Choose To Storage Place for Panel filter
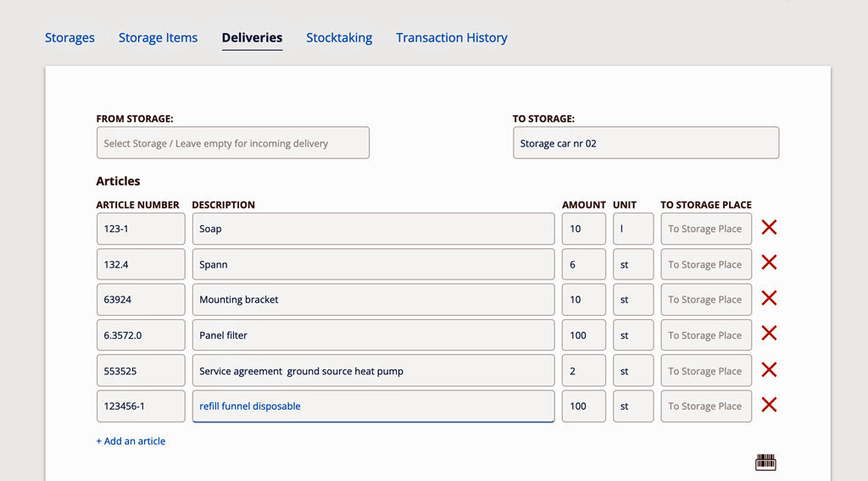This screenshot has height=481, width=868. coord(706,335)
